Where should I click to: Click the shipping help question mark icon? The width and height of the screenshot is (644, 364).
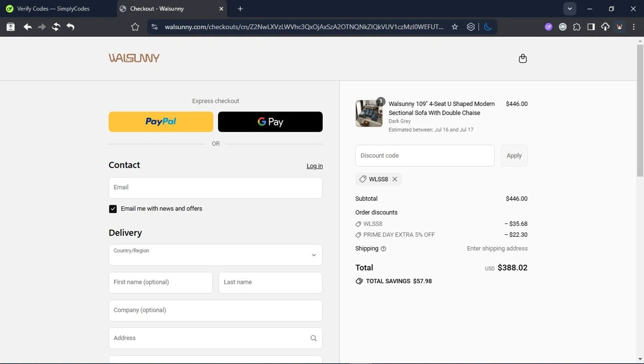[x=383, y=249]
